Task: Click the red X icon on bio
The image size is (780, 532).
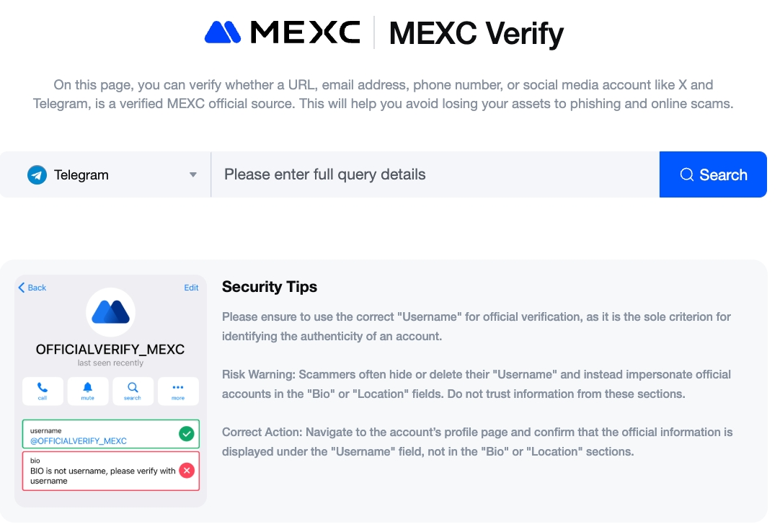Action: (x=186, y=471)
